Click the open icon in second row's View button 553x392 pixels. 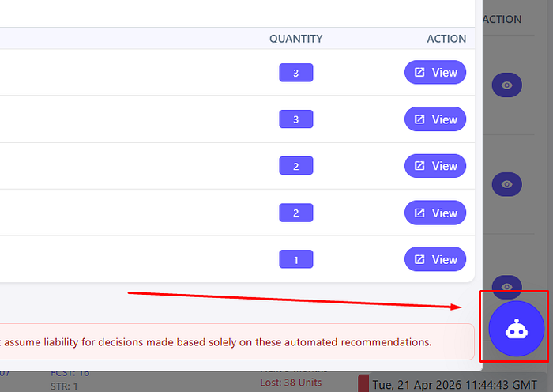point(420,119)
